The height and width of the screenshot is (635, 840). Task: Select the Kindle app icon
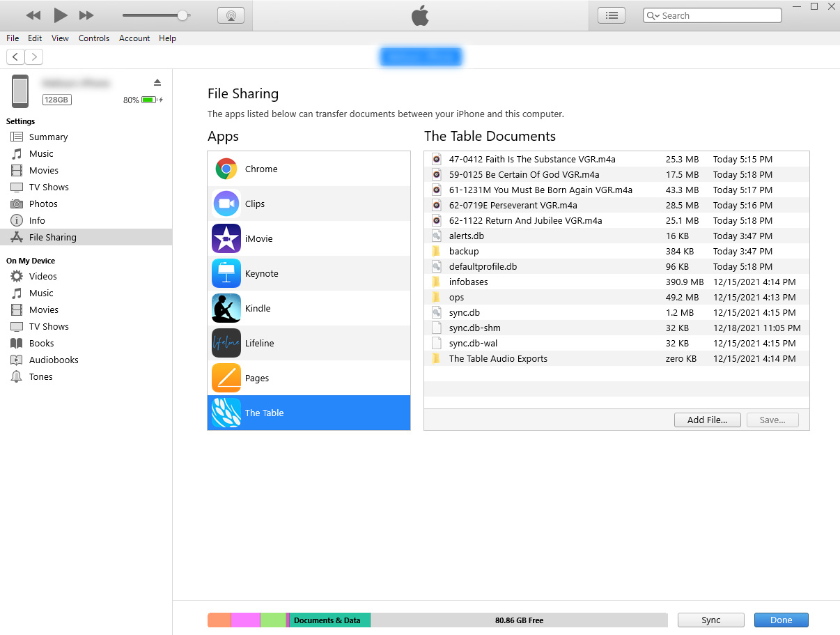click(226, 308)
